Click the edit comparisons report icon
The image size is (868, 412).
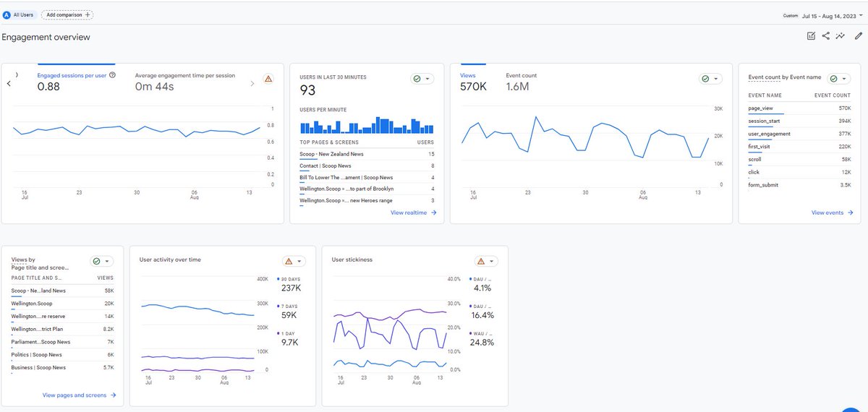coord(811,36)
